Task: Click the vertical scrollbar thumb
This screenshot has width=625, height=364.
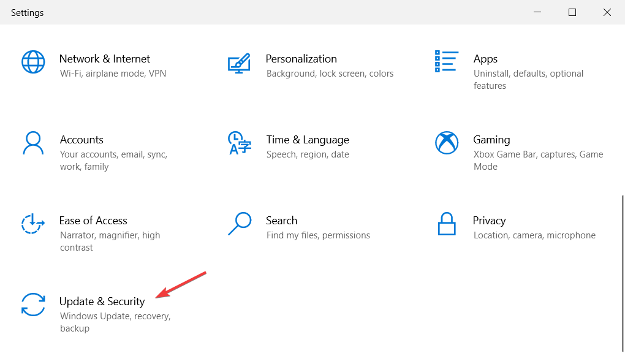Action: pyautogui.click(x=622, y=273)
